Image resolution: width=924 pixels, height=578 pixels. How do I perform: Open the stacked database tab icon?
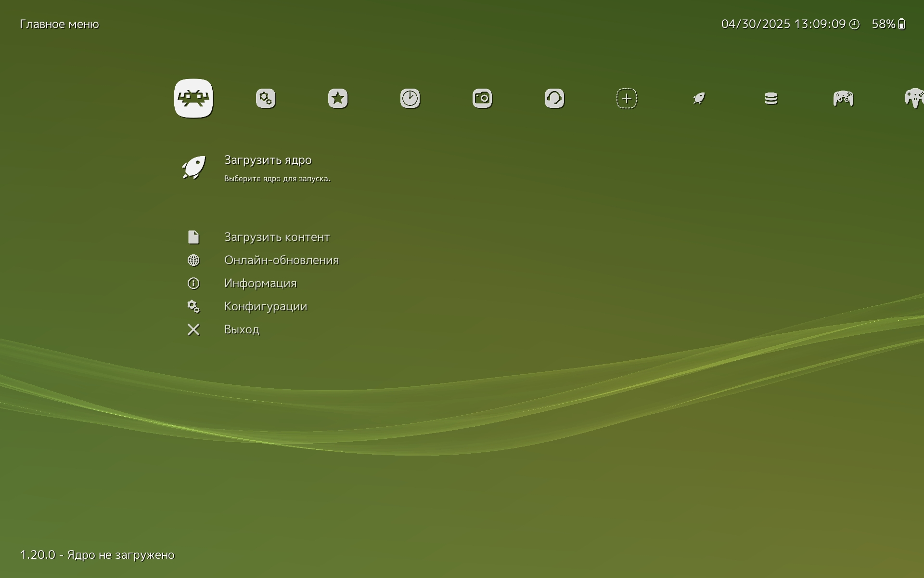click(771, 98)
